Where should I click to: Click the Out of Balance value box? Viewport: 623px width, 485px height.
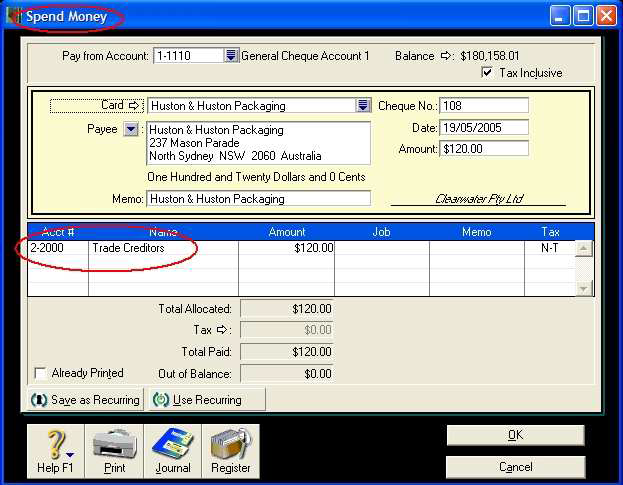click(x=286, y=373)
